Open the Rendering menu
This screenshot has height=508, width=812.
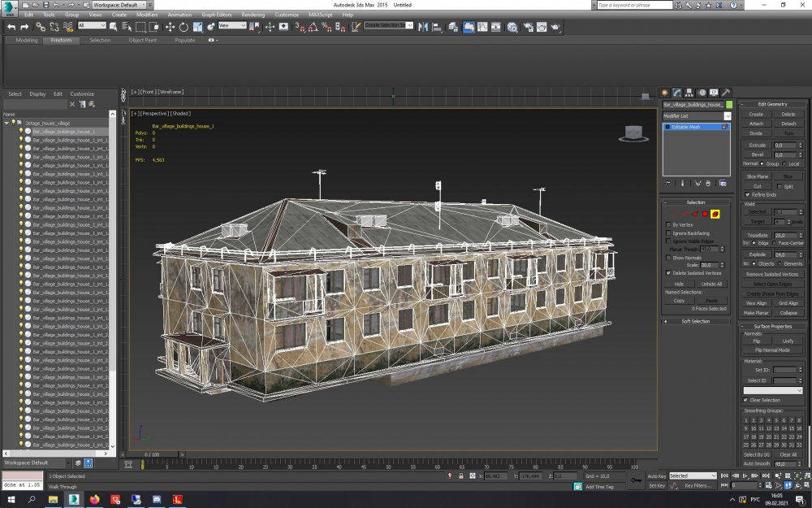point(253,15)
